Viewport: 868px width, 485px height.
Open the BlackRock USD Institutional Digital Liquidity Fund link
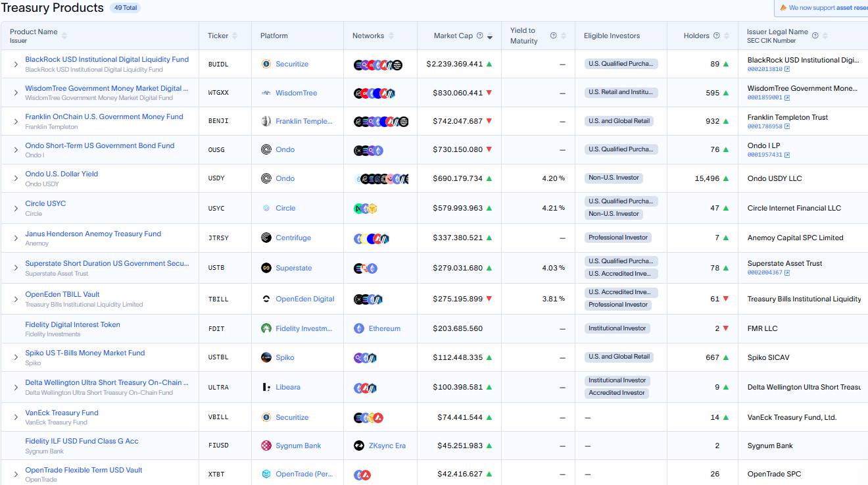(x=107, y=59)
